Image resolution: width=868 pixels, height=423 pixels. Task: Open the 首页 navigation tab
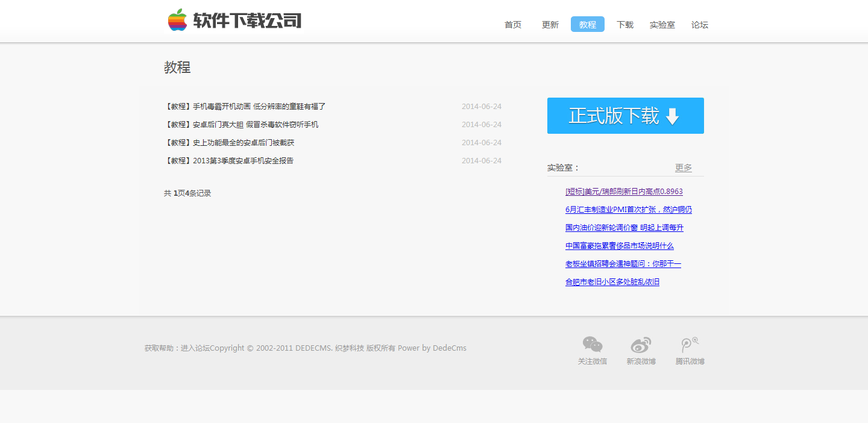(x=513, y=25)
